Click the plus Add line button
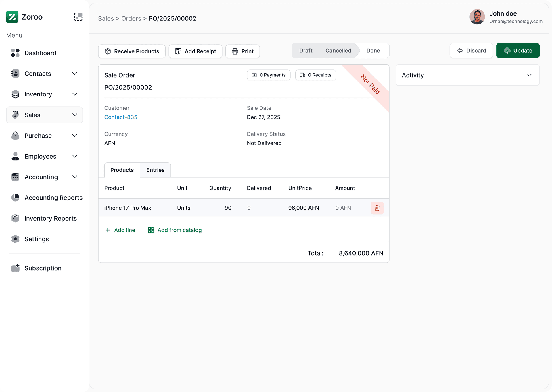 click(x=120, y=230)
